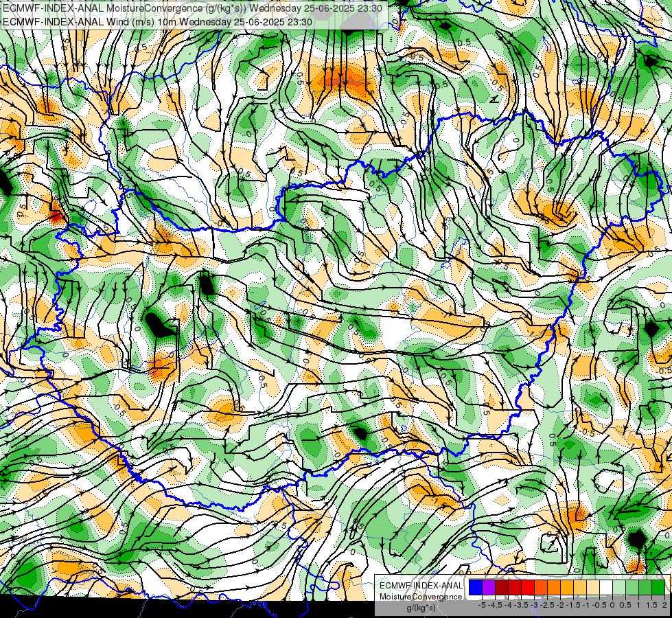Click the MoistureConvergence title line at top

192,8
